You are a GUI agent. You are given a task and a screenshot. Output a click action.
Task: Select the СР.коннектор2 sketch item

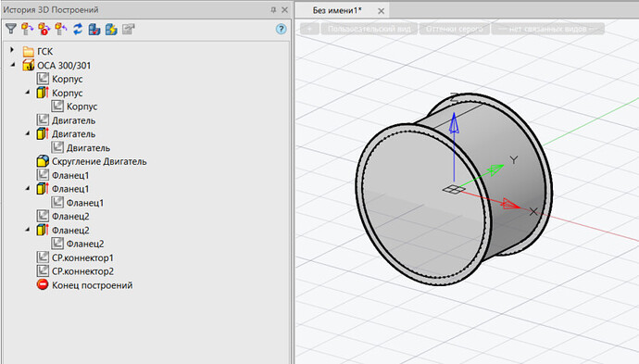coord(82,271)
